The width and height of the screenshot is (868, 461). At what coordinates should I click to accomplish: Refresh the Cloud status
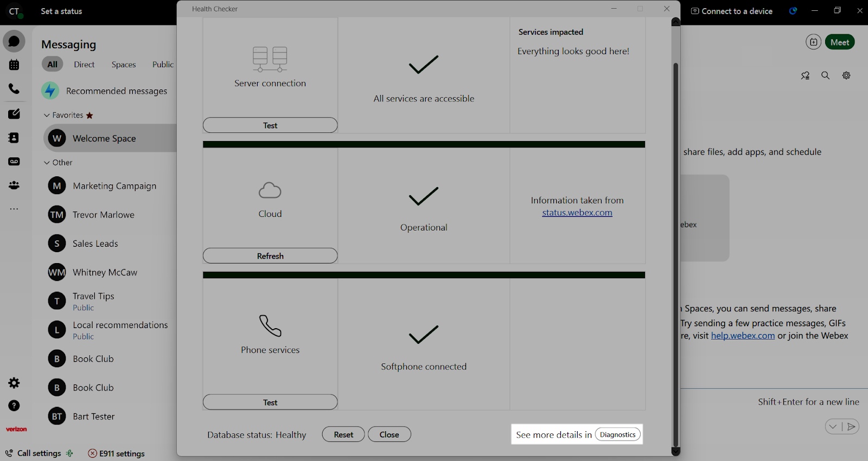(x=270, y=256)
